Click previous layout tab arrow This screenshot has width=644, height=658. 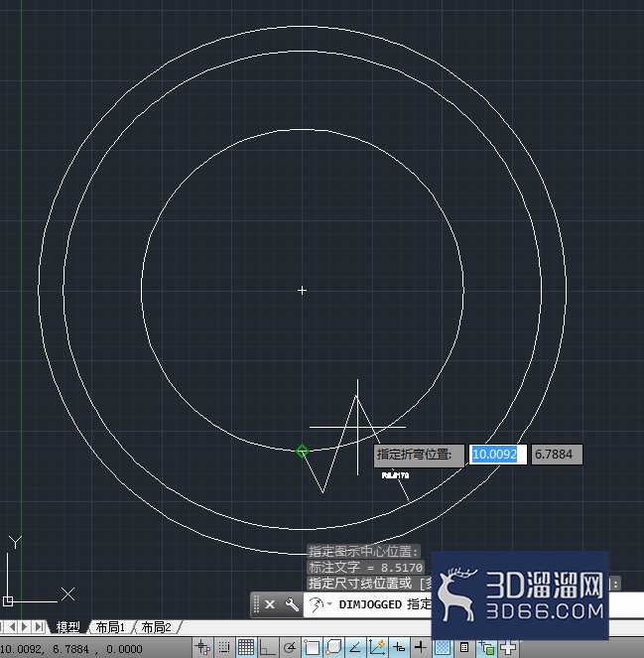click(13, 627)
